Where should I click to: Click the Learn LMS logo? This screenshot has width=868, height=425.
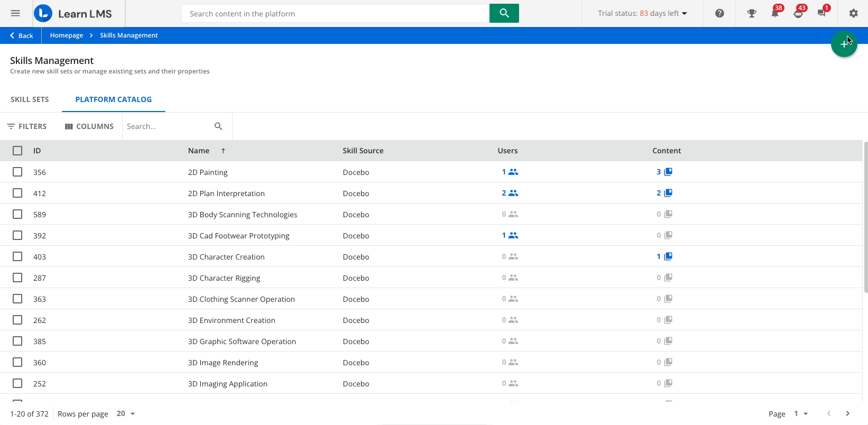coord(73,13)
